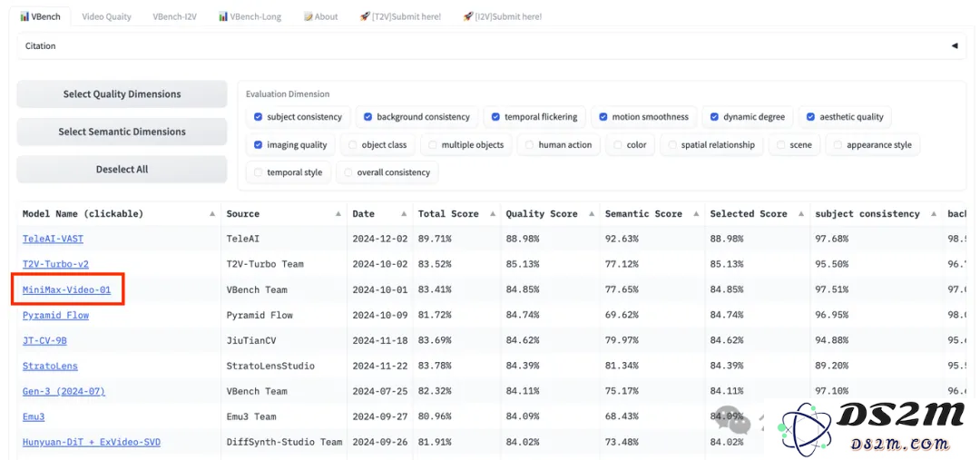Enable scene dimension checkbox
Image resolution: width=980 pixels, height=460 pixels.
pos(781,145)
